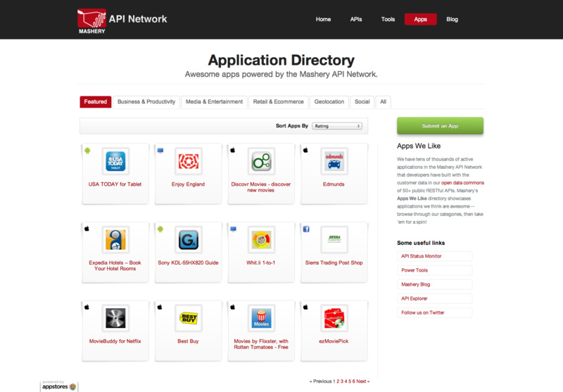Click desktop platform icon on Whit.li card
The height and width of the screenshot is (392, 563).
pos(233,229)
